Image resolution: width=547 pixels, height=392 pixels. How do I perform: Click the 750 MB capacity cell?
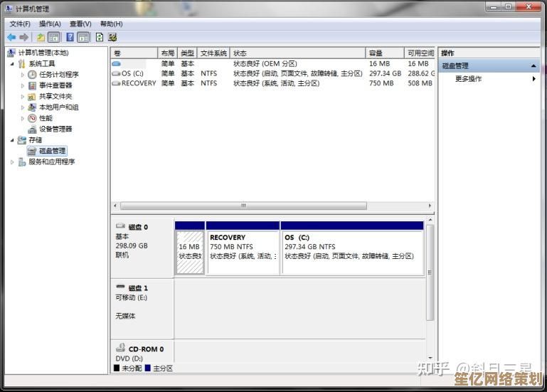pos(381,83)
